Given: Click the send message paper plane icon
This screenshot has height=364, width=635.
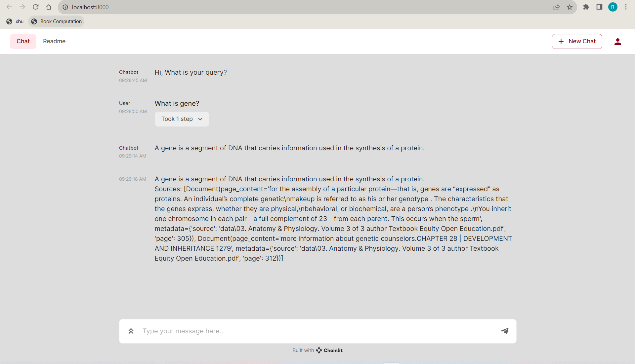Looking at the screenshot, I should tap(504, 331).
